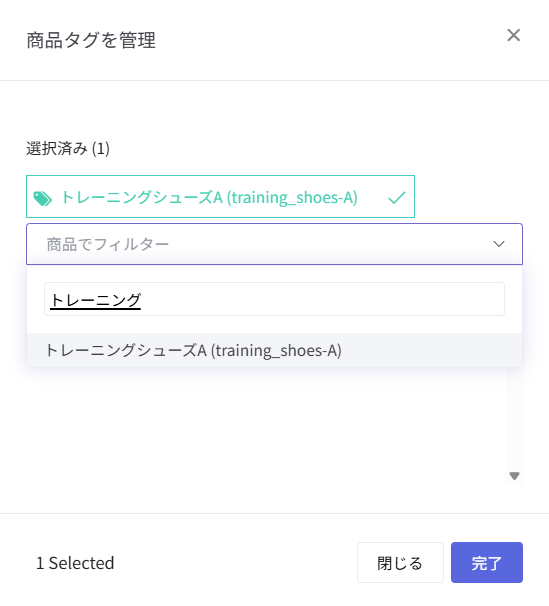The width and height of the screenshot is (549, 606).
Task: Click the 閉じる button
Action: 400,562
